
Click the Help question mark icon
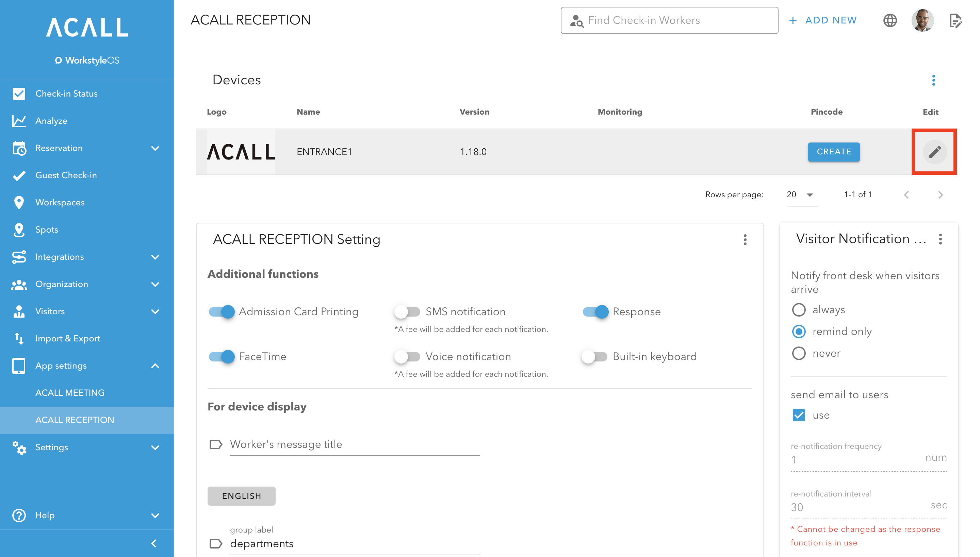click(x=19, y=515)
